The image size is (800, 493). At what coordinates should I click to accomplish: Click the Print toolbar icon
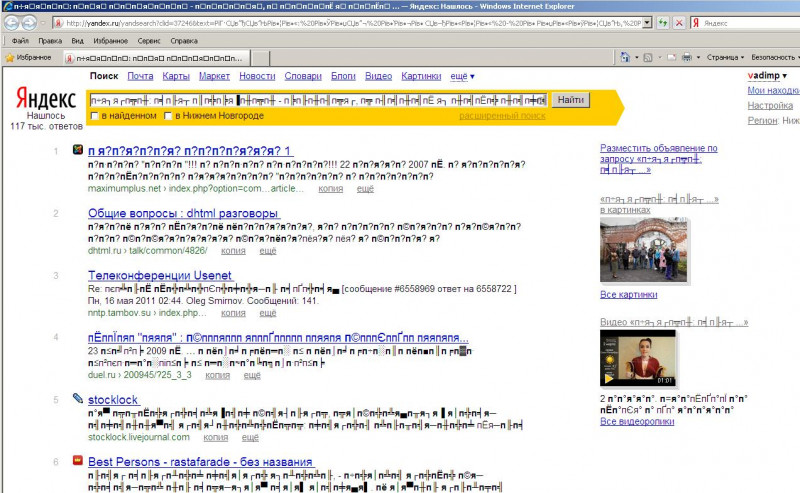coord(687,57)
